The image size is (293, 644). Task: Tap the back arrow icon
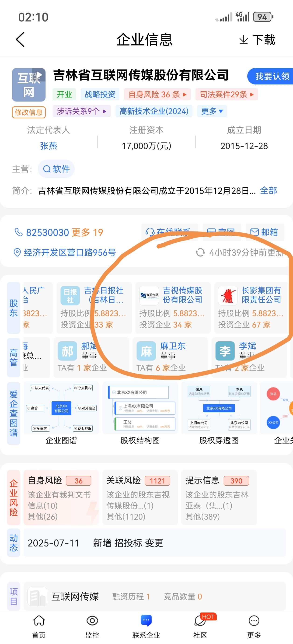point(20,39)
